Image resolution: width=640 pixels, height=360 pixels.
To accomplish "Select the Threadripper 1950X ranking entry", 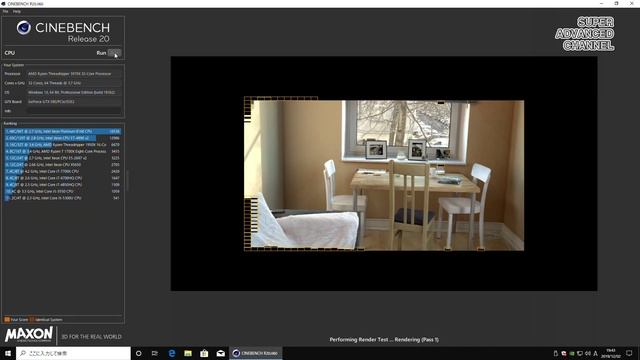I will [62, 144].
